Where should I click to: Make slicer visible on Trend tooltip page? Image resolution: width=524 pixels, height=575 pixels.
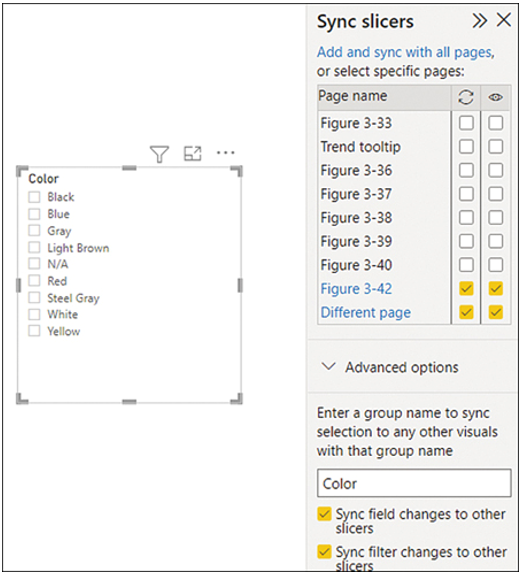point(495,147)
